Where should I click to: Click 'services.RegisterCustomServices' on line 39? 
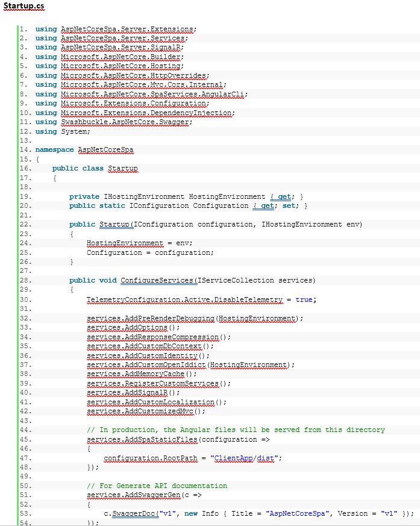pos(152,383)
